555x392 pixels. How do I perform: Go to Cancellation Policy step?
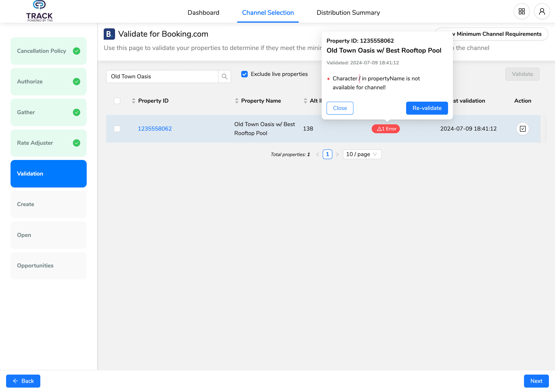pyautogui.click(x=49, y=51)
